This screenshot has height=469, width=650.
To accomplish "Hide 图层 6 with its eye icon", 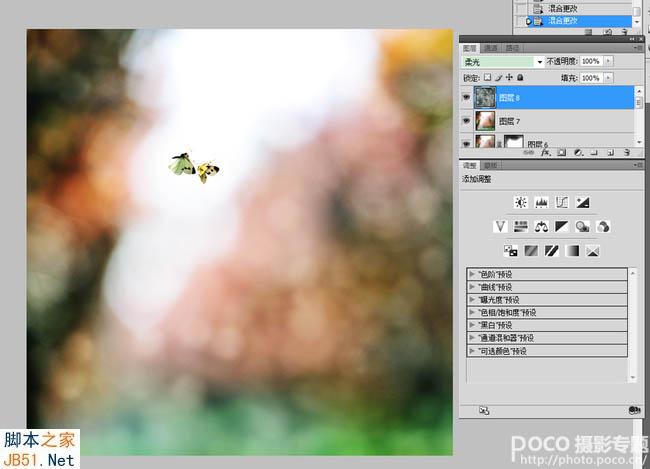I will coord(466,143).
